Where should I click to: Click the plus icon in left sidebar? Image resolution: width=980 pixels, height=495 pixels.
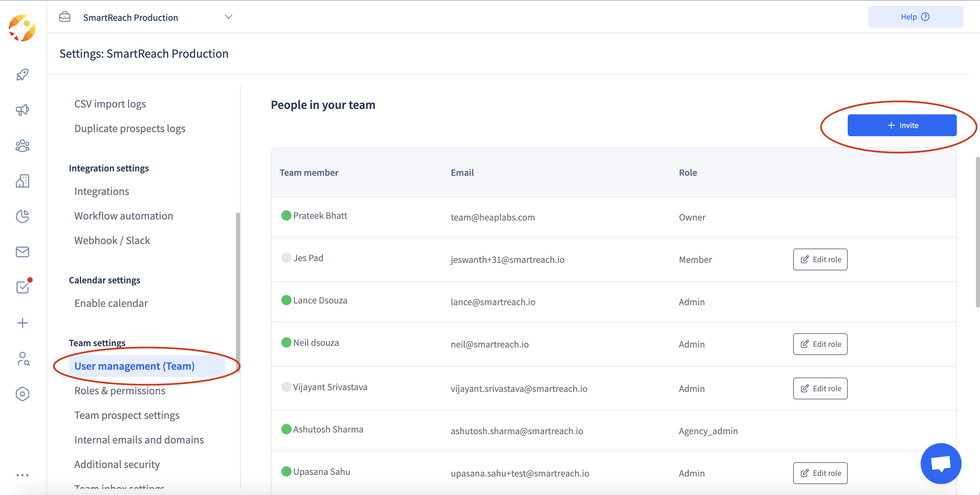(23, 323)
